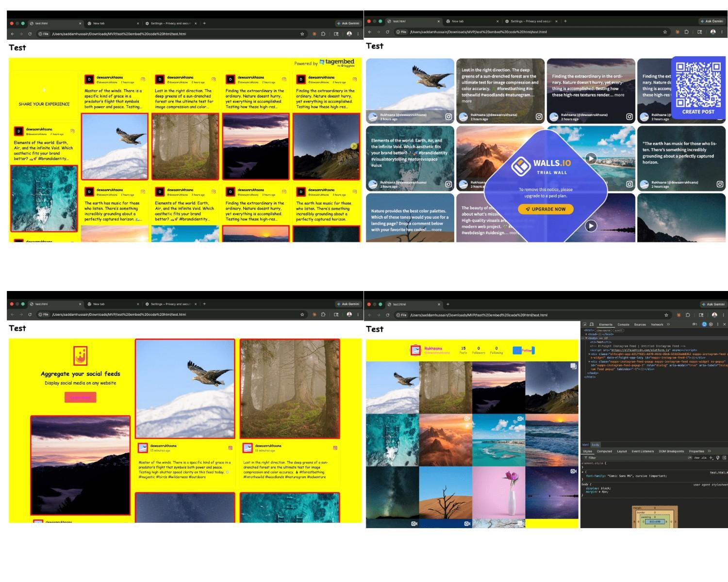728x582 pixels.
Task: Open the DevTools three-dot customize menu
Action: tap(718, 324)
